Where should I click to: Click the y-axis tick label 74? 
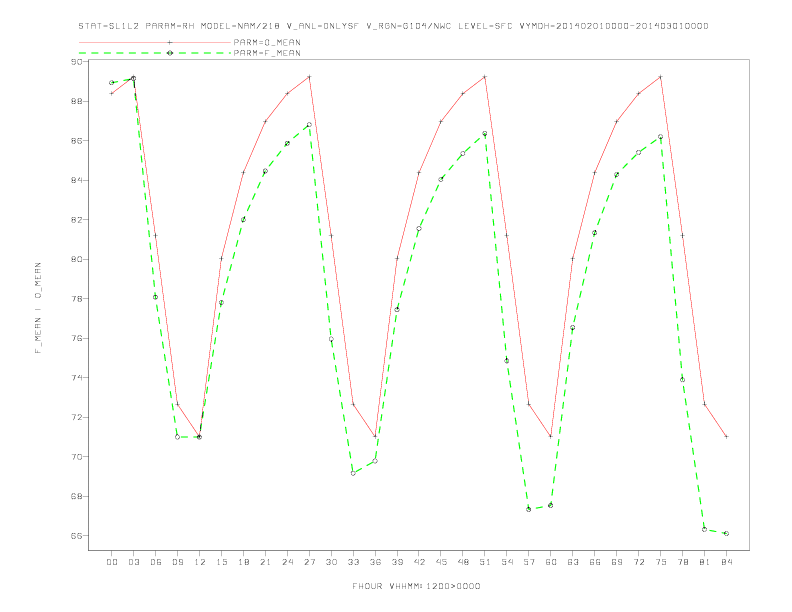(x=76, y=378)
